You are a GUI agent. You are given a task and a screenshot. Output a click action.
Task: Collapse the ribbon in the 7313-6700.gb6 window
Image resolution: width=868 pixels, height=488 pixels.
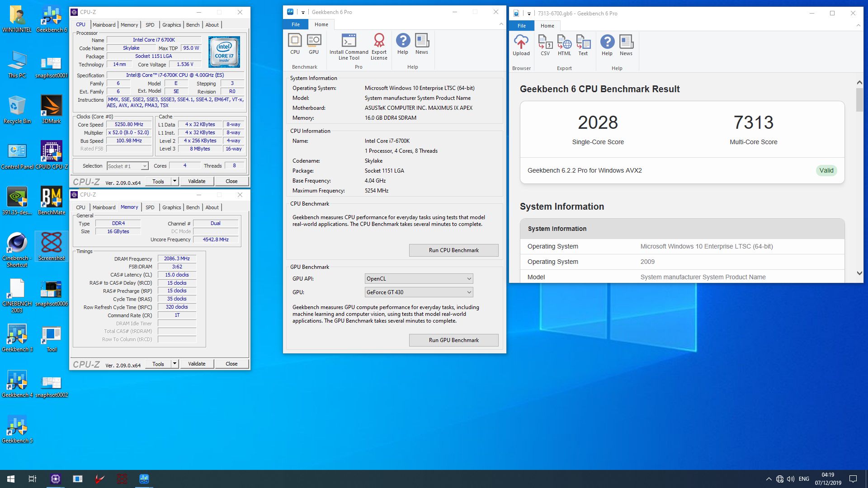[x=858, y=25]
